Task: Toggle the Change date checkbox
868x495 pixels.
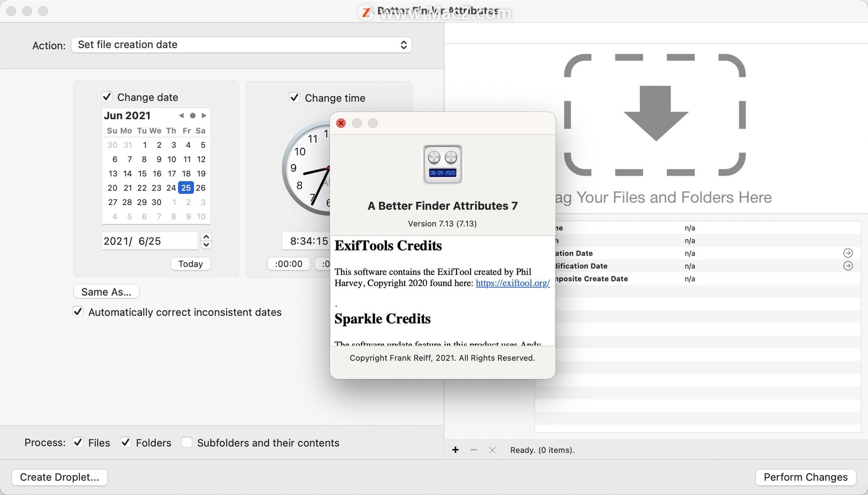Action: click(107, 97)
